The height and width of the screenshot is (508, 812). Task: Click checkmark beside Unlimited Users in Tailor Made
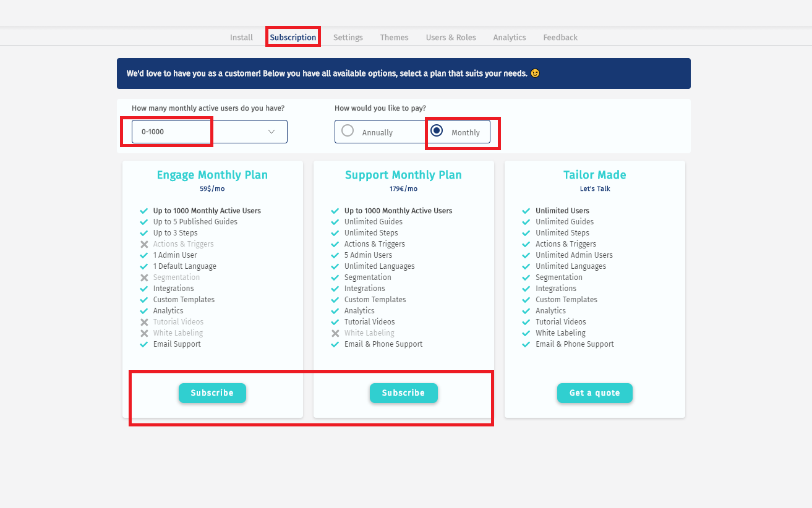point(526,211)
